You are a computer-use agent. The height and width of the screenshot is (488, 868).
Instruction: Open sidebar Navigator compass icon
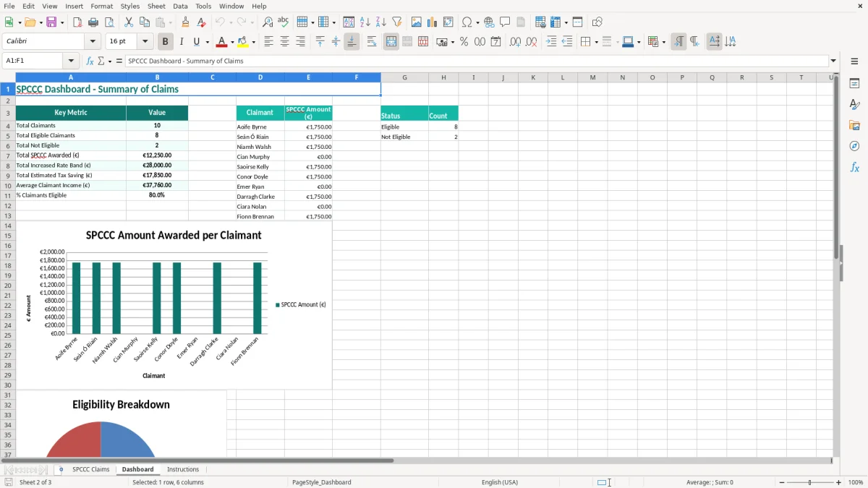[854, 146]
